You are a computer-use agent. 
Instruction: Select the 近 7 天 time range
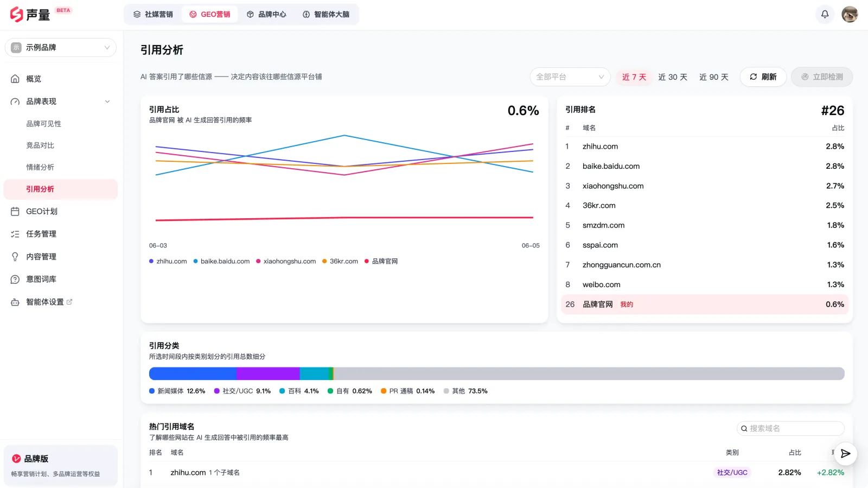click(634, 77)
